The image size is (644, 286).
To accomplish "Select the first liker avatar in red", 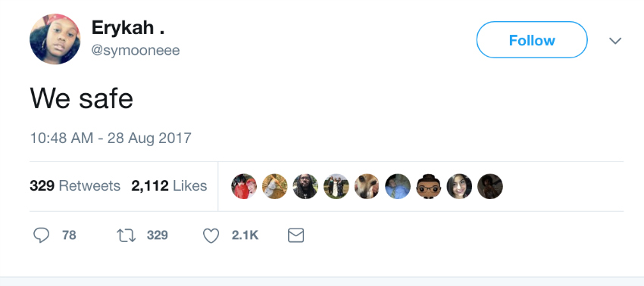I will (244, 186).
